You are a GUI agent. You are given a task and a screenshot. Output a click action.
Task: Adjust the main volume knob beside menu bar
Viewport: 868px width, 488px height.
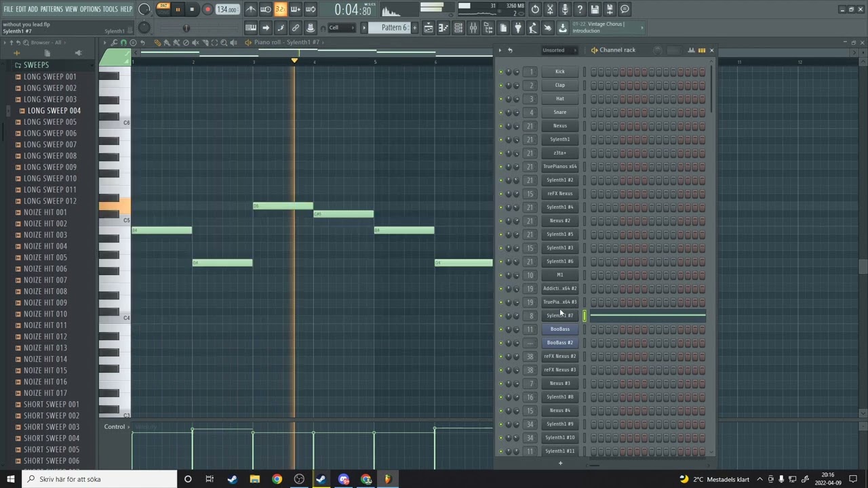pyautogui.click(x=144, y=9)
